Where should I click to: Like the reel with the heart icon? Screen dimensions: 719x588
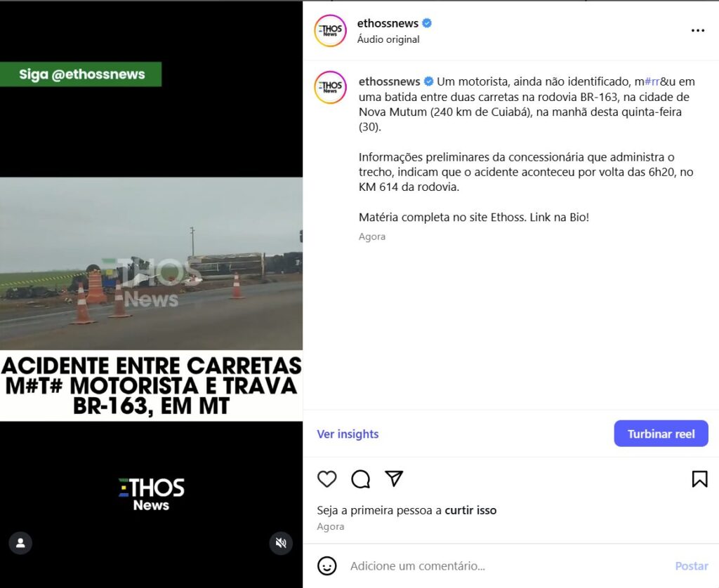click(327, 479)
